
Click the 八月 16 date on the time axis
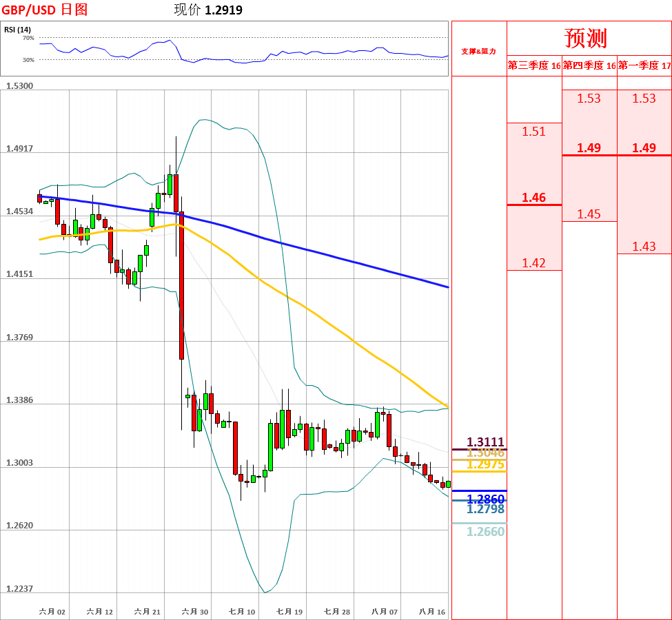tap(432, 612)
